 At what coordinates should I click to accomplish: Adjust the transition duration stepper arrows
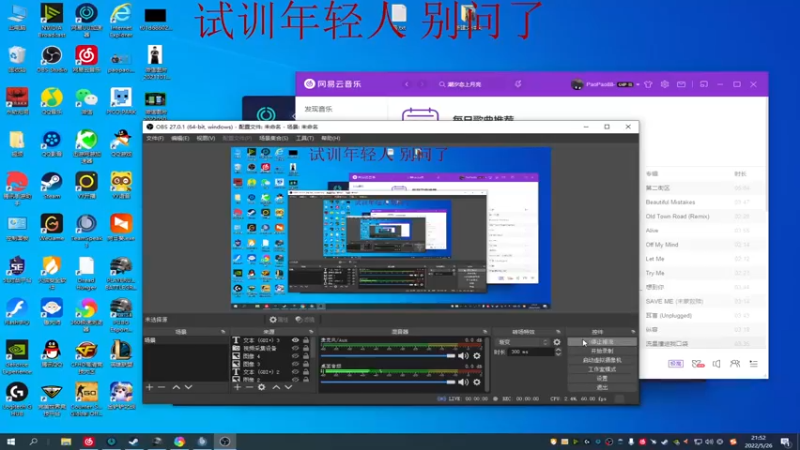click(x=558, y=352)
